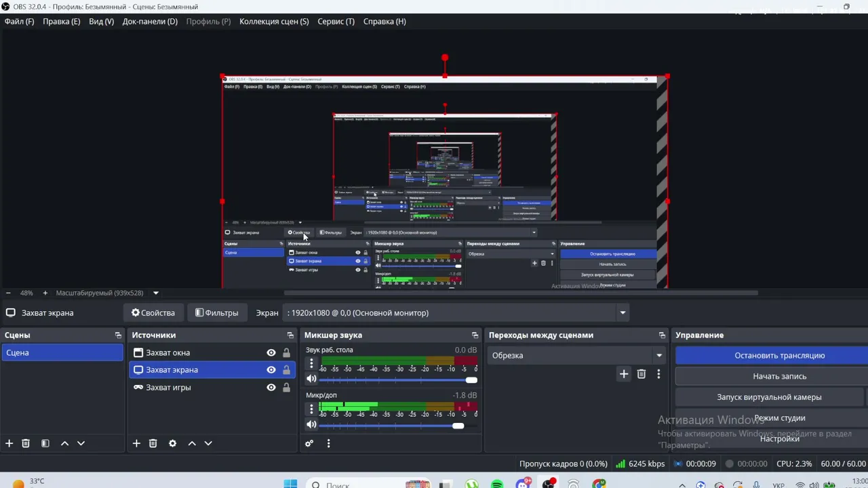Undock the Источники panel
This screenshot has height=488, width=868.
coord(290,335)
